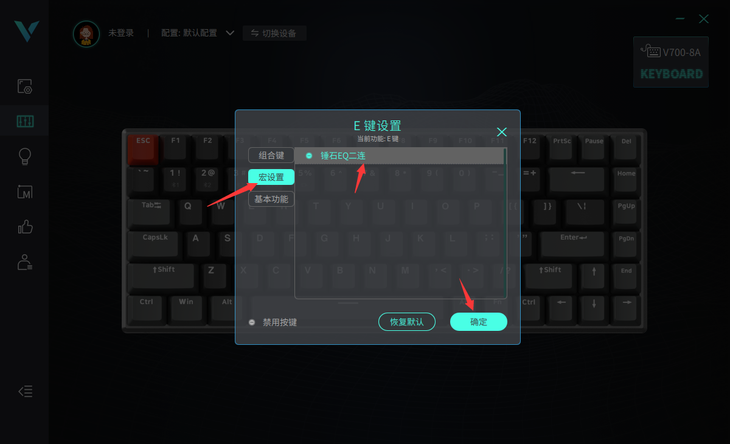Collapse the sidebar with bottom menu icon
This screenshot has height=444, width=730.
pyautogui.click(x=25, y=391)
